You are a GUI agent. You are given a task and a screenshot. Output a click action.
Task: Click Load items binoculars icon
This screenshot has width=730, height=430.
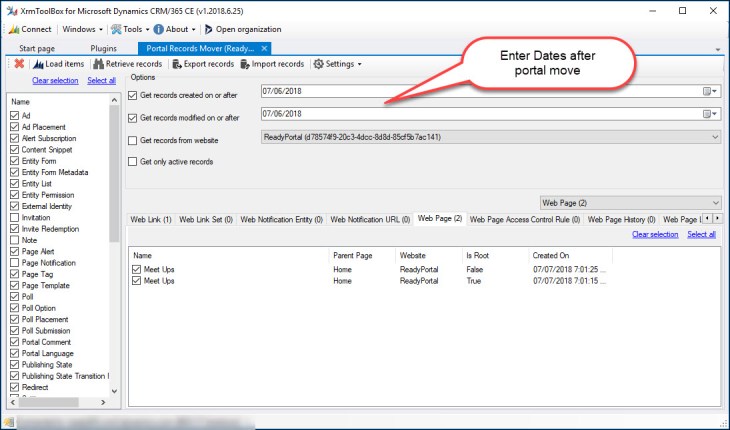pos(37,64)
